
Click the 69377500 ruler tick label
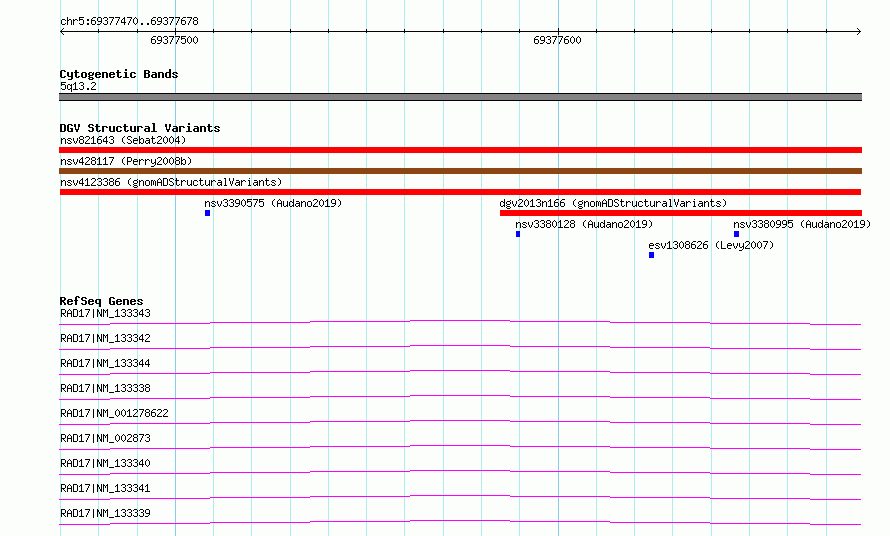(x=174, y=40)
